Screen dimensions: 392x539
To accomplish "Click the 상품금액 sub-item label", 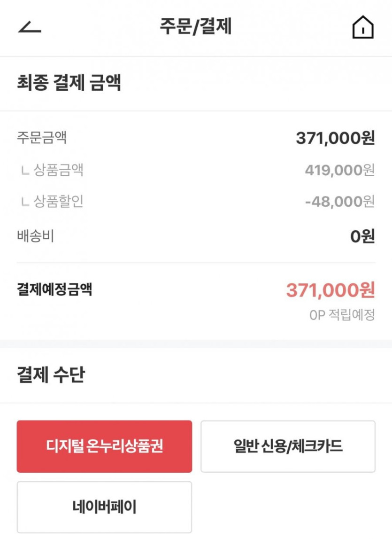I will [59, 170].
